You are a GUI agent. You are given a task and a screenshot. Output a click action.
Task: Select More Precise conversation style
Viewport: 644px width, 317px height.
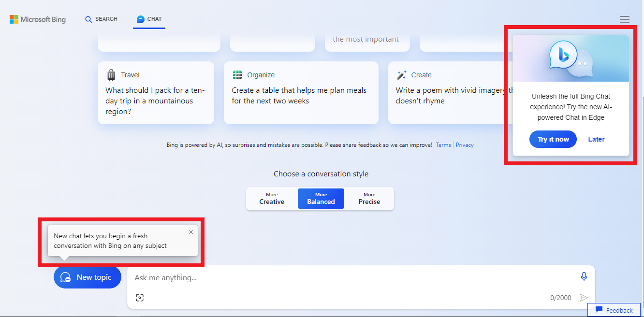coord(369,199)
